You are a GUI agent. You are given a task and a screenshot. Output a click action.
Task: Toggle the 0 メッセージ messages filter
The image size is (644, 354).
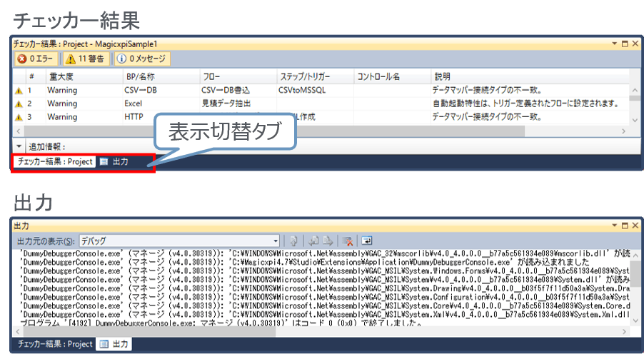[x=142, y=59]
